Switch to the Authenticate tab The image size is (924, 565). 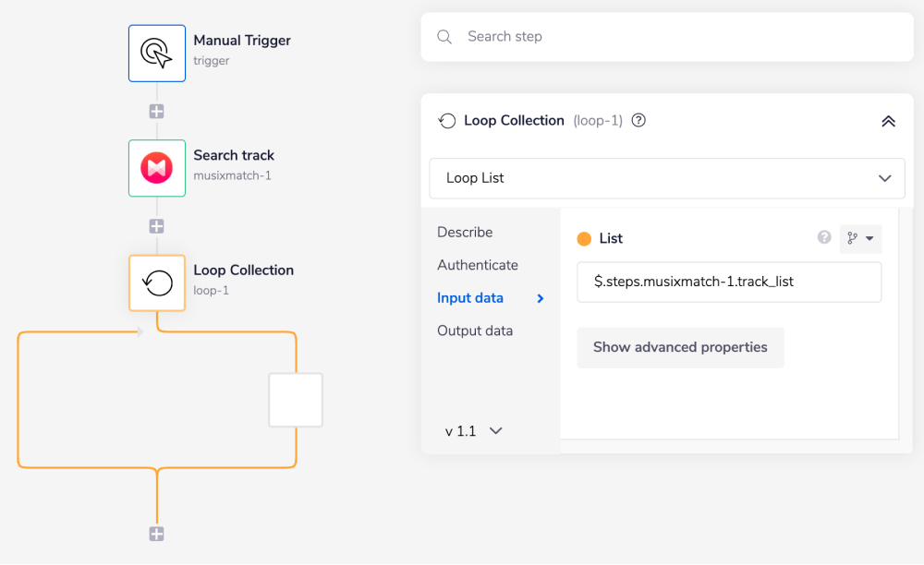coord(478,265)
